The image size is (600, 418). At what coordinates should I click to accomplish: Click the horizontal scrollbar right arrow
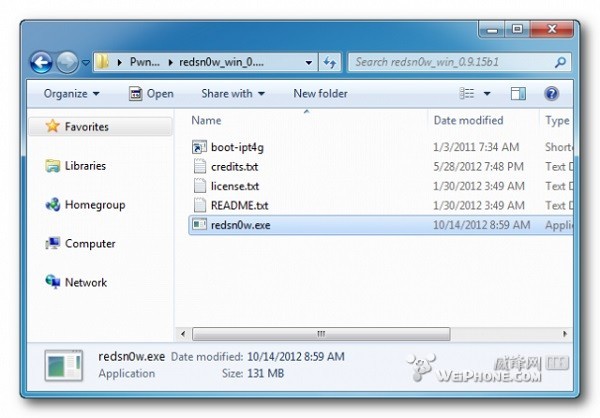pos(565,334)
